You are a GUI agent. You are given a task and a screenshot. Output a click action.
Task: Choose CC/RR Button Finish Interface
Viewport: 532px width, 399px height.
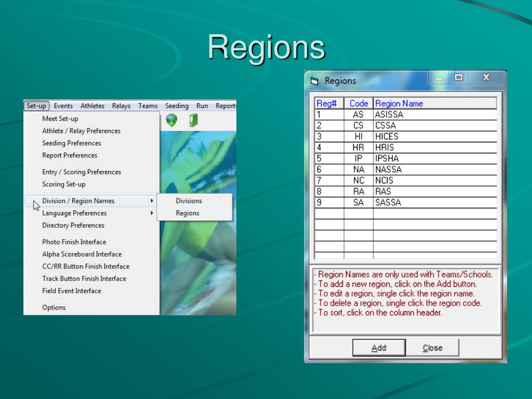coord(86,267)
